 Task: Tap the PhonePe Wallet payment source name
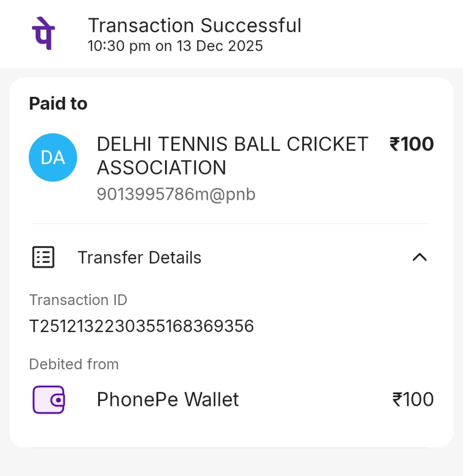point(168,400)
